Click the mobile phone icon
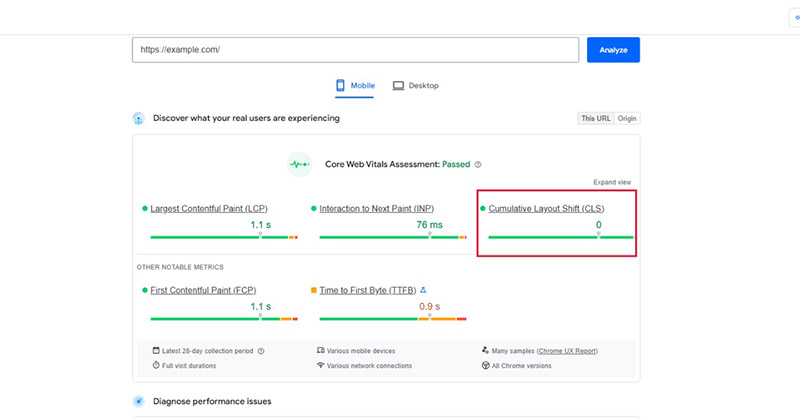The image size is (800, 419). (x=340, y=85)
